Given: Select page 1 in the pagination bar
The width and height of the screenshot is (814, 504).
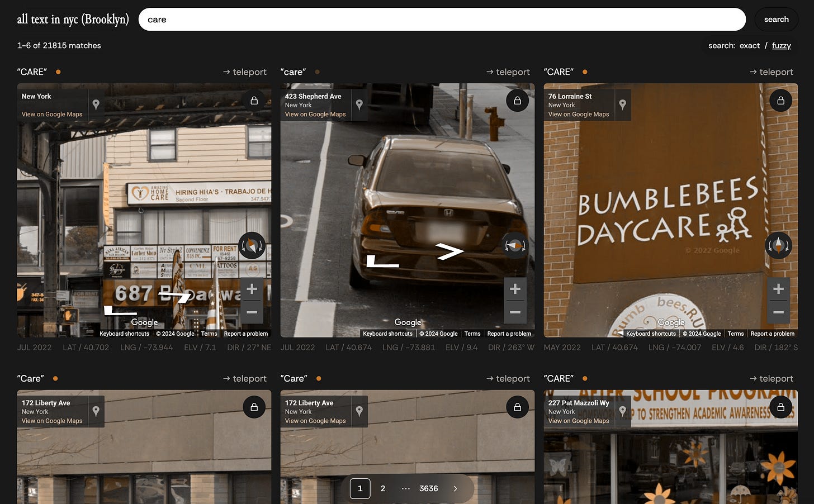Looking at the screenshot, I should click(360, 488).
